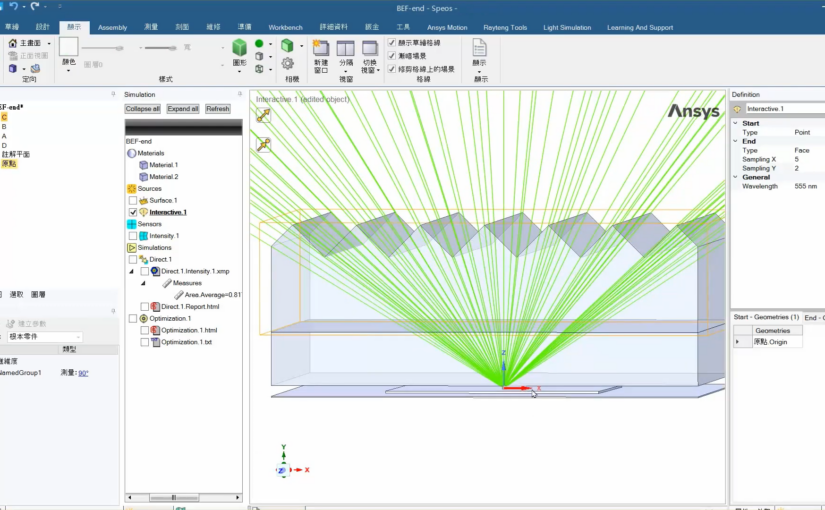Click the upper ray tool icon in viewport

pyautogui.click(x=263, y=115)
